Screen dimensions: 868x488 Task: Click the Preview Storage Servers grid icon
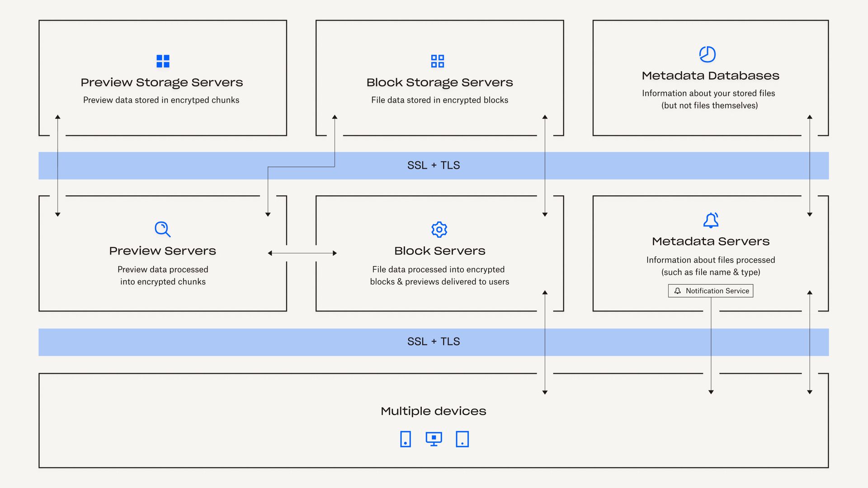pos(163,61)
